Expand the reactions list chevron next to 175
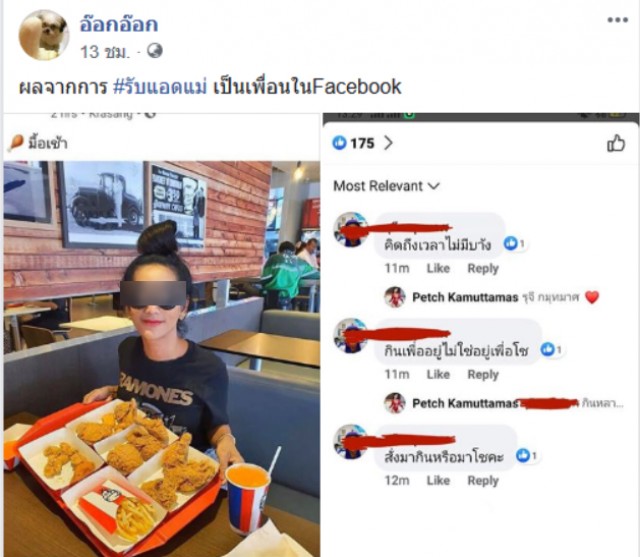Screen dimensions: 640x557 point(388,143)
